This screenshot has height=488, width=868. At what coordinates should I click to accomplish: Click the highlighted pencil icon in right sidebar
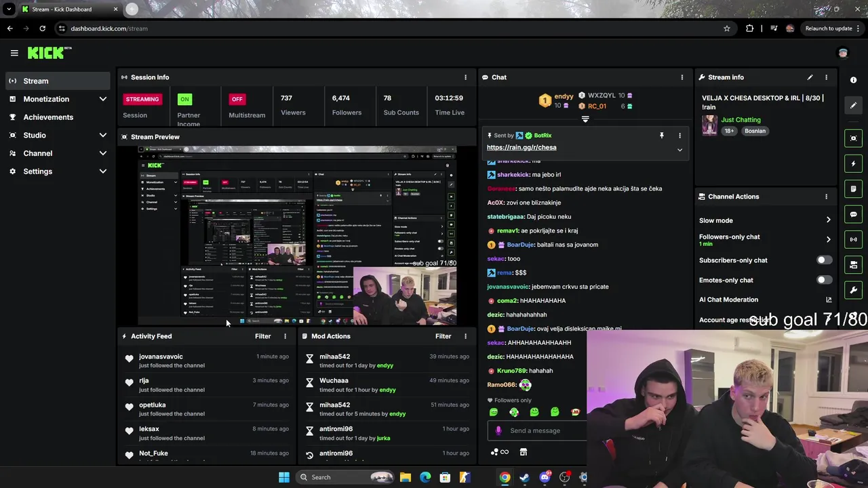854,105
